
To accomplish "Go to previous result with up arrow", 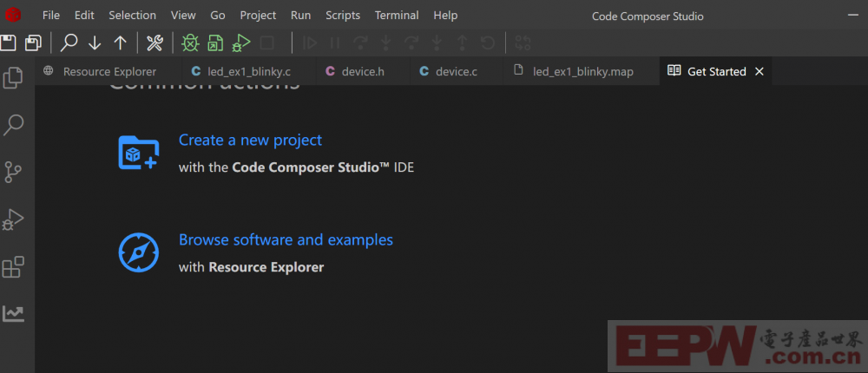I will [120, 43].
